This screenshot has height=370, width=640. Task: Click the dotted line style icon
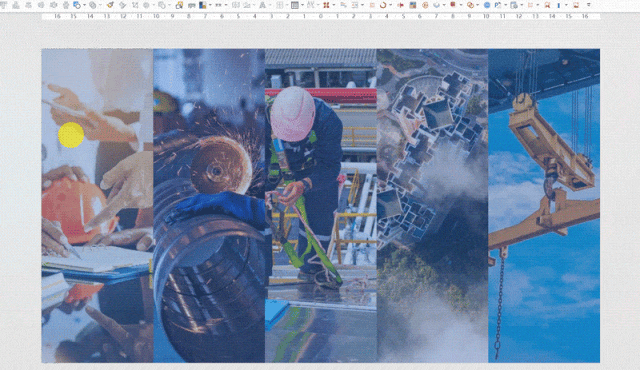[218, 5]
